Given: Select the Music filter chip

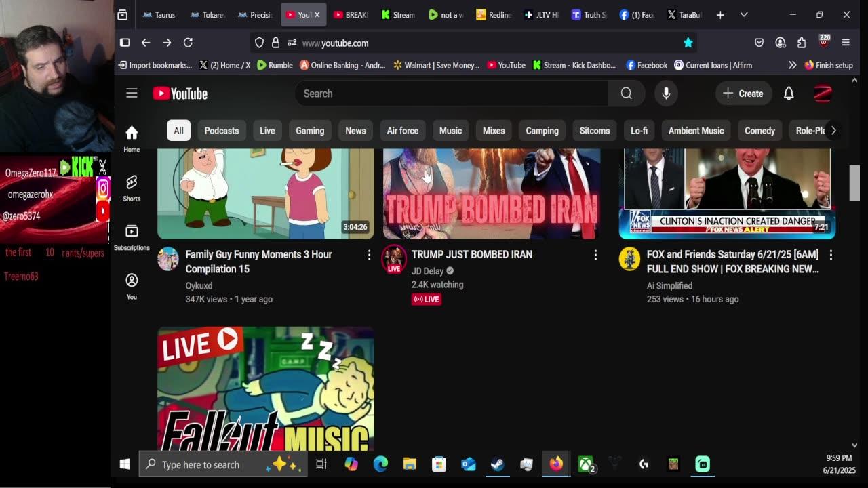Looking at the screenshot, I should pyautogui.click(x=450, y=130).
